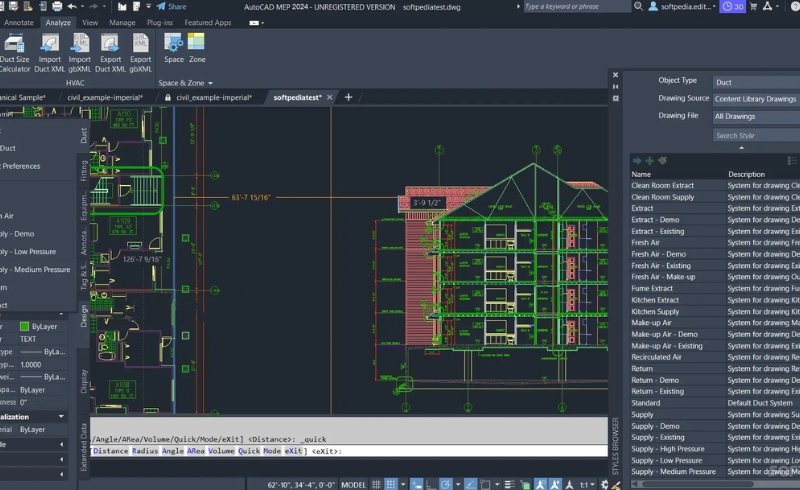Click the status bar customization gear icon
Image resolution: width=800 pixels, height=490 pixels.
point(605,484)
